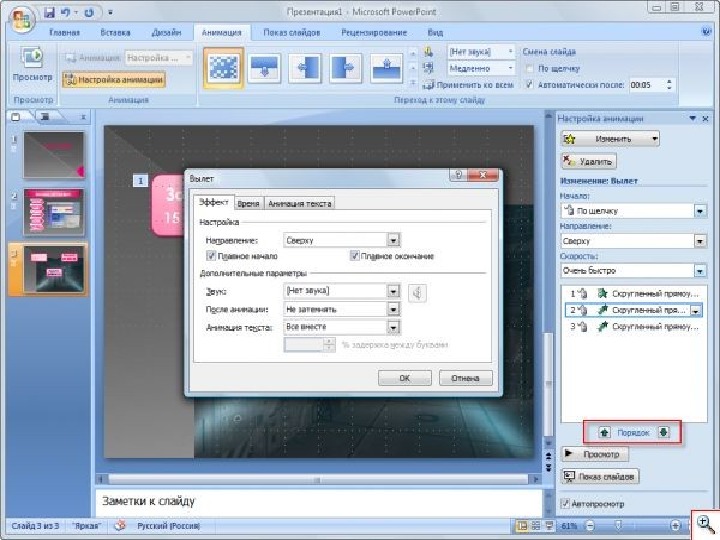Image resolution: width=720 pixels, height=540 pixels.
Task: Select the push-down transition effect
Action: [x=264, y=68]
